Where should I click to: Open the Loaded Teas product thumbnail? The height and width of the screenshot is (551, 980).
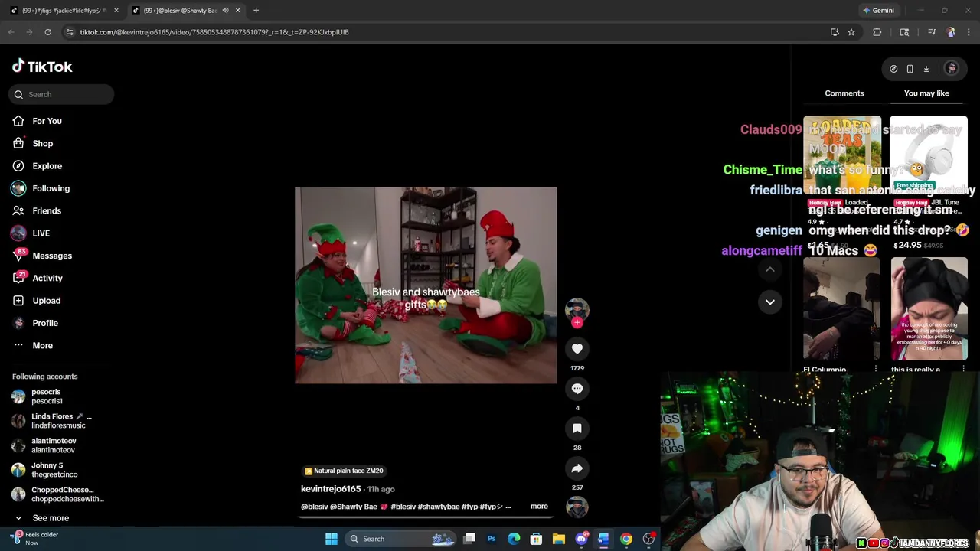[842, 155]
